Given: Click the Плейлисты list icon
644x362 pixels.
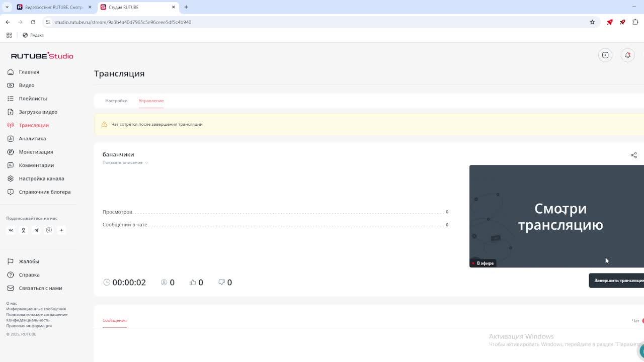Looking at the screenshot, I should coord(11,99).
